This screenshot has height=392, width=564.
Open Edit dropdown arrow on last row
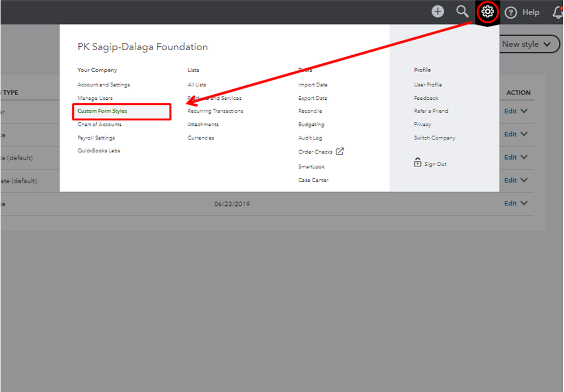coord(524,203)
